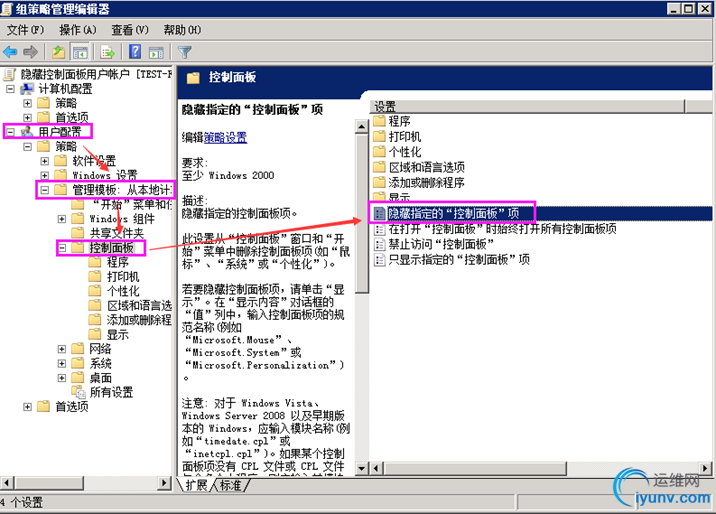Open the 策略设置 edit link
Viewport: 716px width, 514px height.
(x=225, y=137)
